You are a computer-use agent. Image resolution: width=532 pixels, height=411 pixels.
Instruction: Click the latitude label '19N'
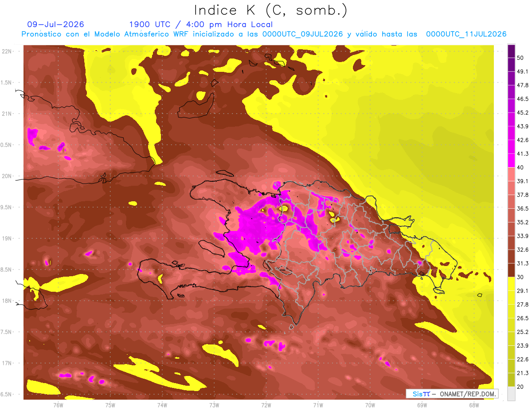(x=7, y=239)
